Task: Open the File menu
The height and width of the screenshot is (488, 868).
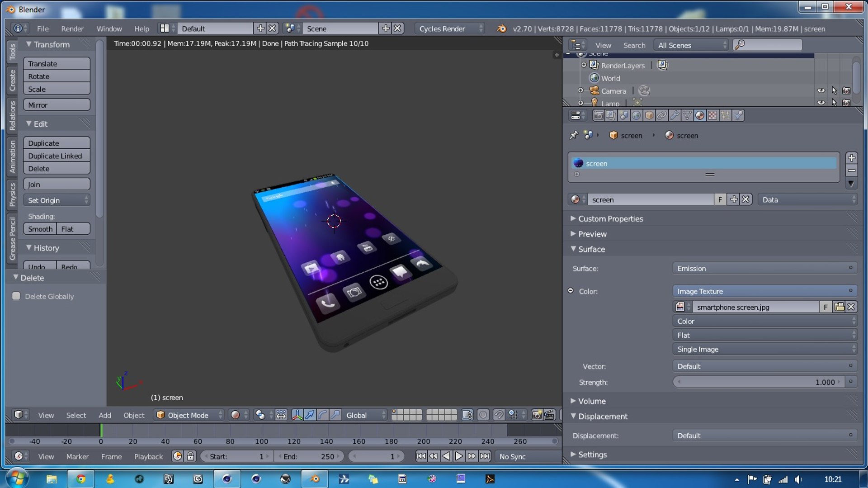Action: pos(43,28)
